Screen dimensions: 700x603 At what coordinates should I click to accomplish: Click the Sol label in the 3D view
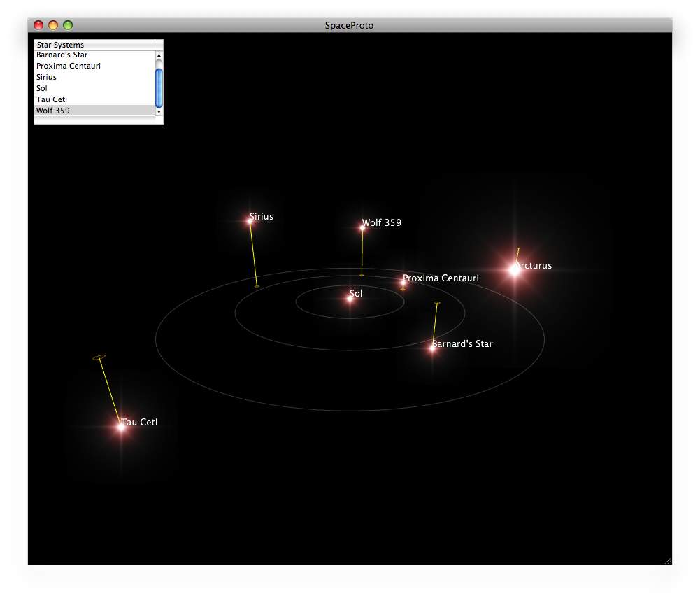356,294
